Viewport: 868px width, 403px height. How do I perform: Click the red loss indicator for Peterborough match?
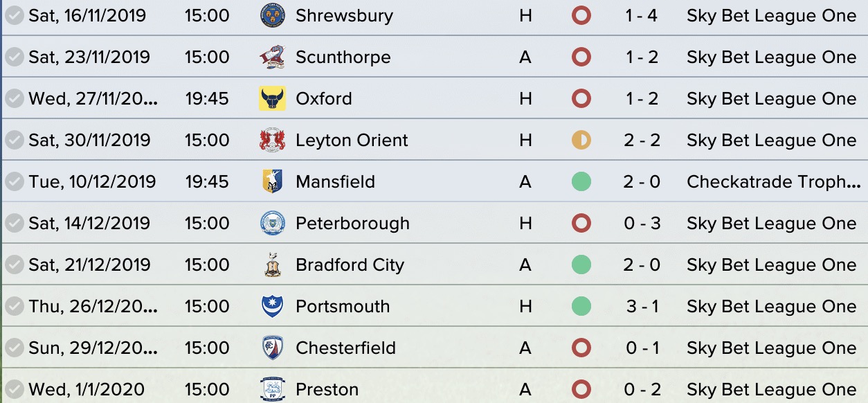click(x=581, y=223)
